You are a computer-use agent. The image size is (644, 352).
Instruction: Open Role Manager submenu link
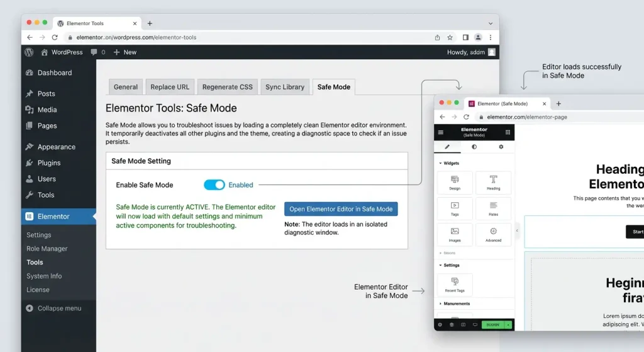pos(47,249)
